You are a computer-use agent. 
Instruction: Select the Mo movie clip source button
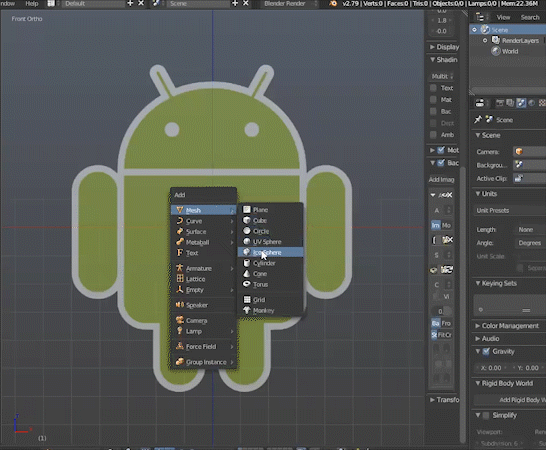[446, 225]
